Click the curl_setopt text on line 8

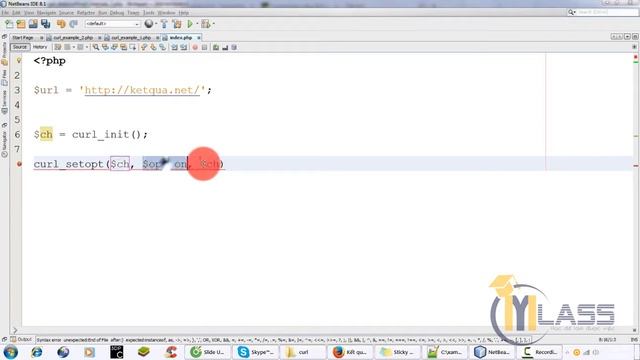69,164
